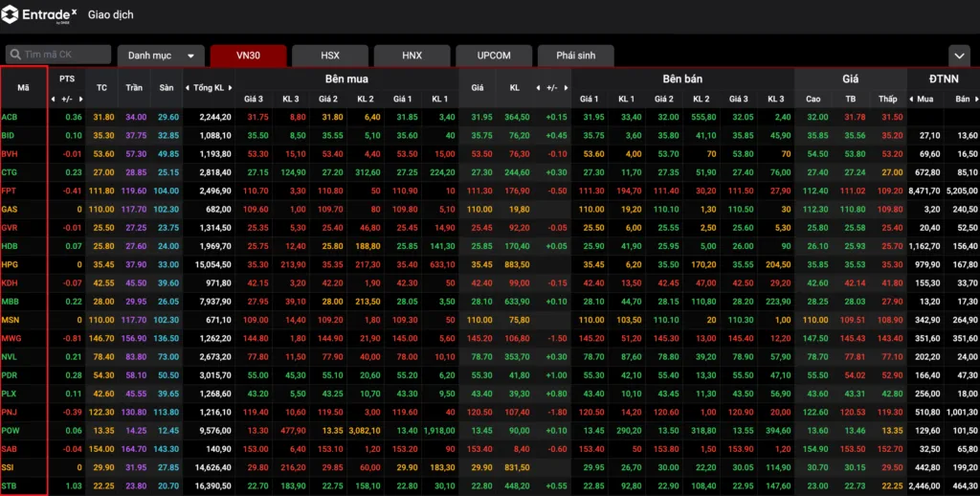Click the Entrade X logo
Screen dimensions: 980x496
[x=40, y=15]
